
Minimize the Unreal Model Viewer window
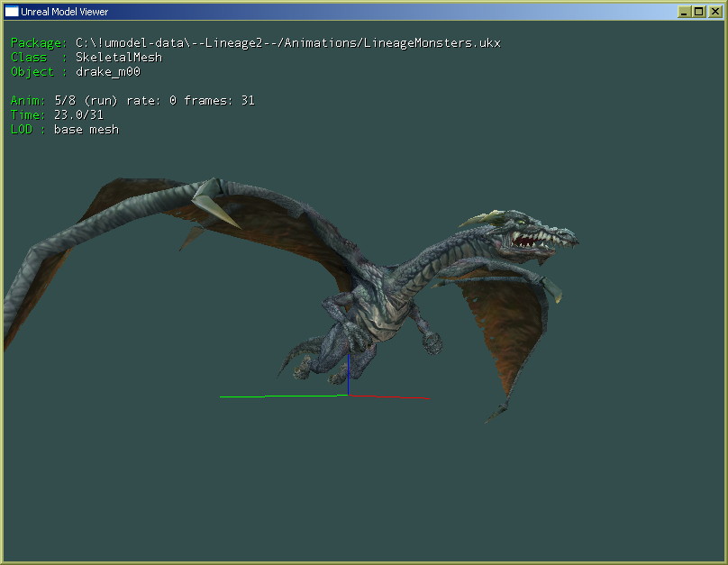point(684,12)
